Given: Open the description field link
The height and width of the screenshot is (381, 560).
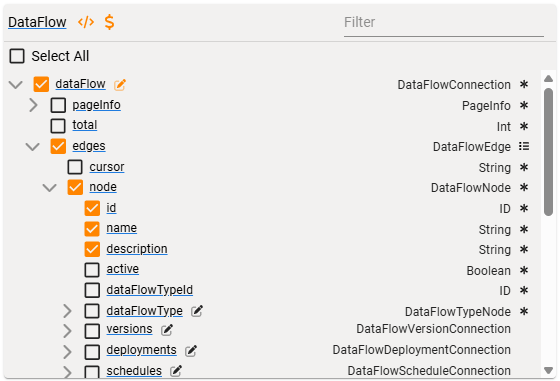Looking at the screenshot, I should click(137, 249).
